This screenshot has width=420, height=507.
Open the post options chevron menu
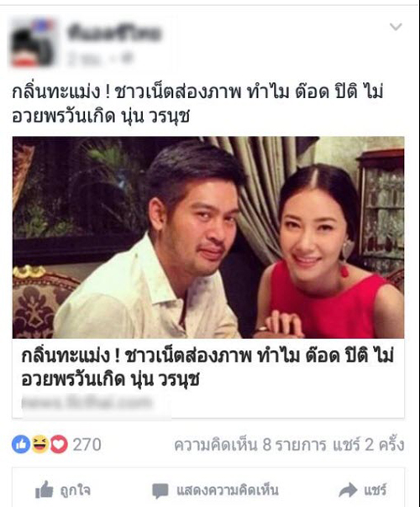pyautogui.click(x=396, y=27)
